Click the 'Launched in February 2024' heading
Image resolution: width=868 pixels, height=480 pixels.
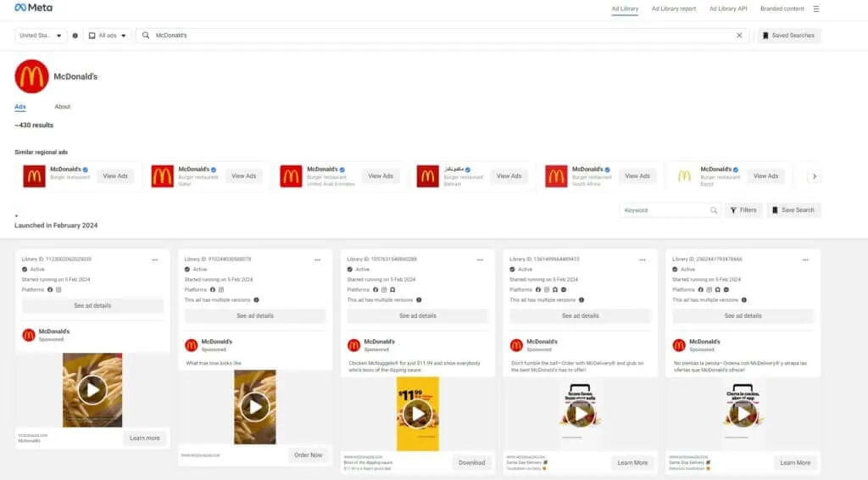(x=56, y=226)
